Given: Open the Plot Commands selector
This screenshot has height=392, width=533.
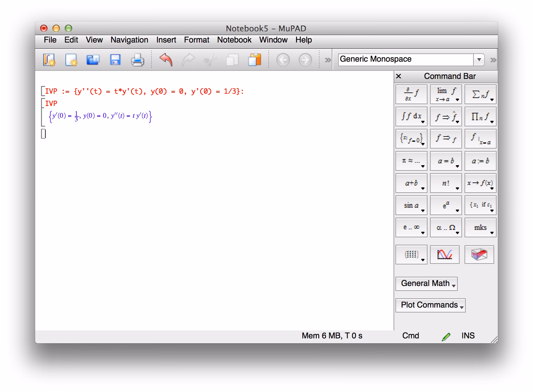Looking at the screenshot, I should [x=430, y=305].
